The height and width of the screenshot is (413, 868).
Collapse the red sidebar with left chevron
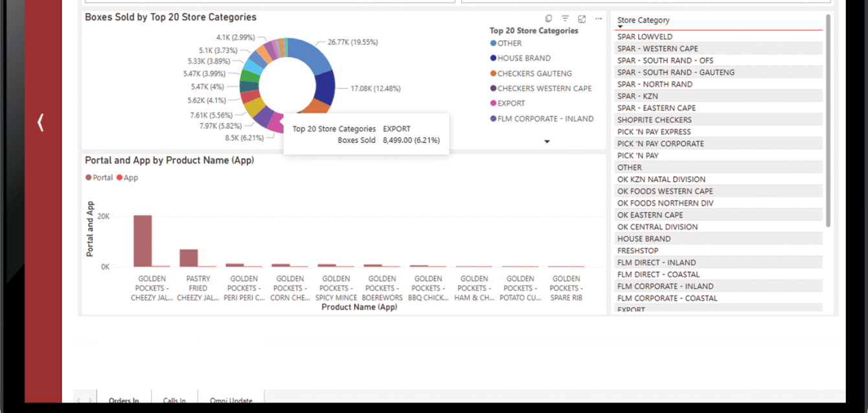pyautogui.click(x=41, y=122)
